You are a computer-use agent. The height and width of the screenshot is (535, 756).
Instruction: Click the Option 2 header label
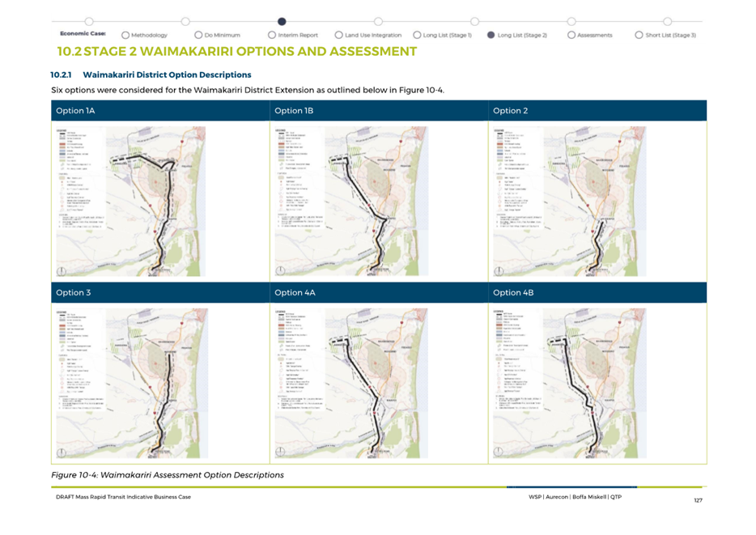click(x=510, y=111)
